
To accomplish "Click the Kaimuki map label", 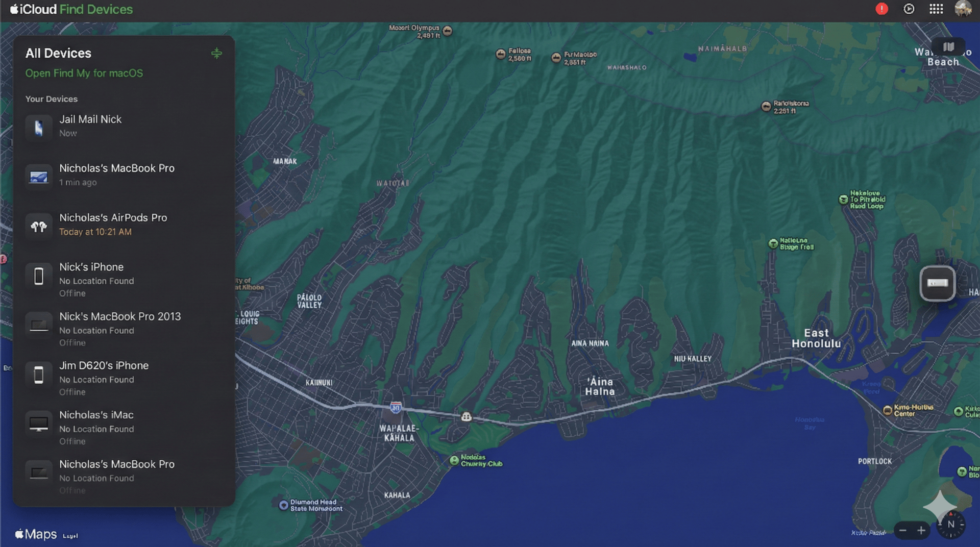I will (x=319, y=383).
